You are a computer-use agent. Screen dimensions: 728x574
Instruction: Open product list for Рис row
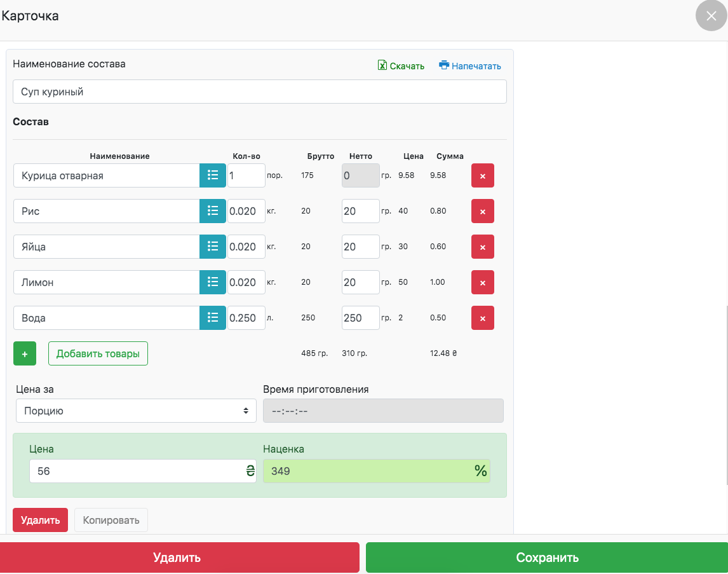(213, 211)
